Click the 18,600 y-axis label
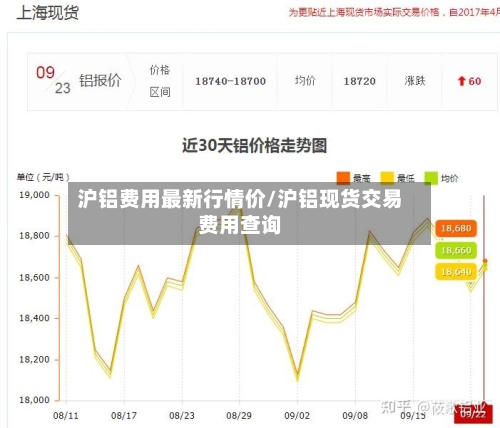 tap(34, 277)
